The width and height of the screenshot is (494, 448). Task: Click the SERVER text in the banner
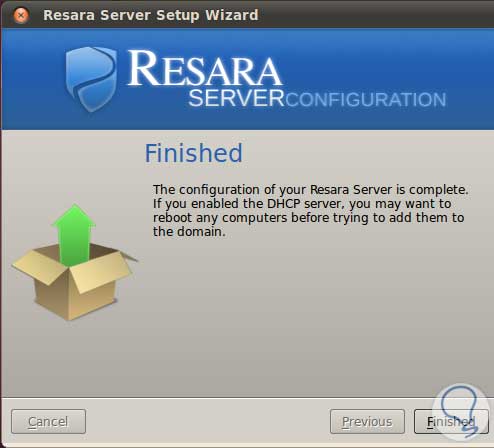236,98
